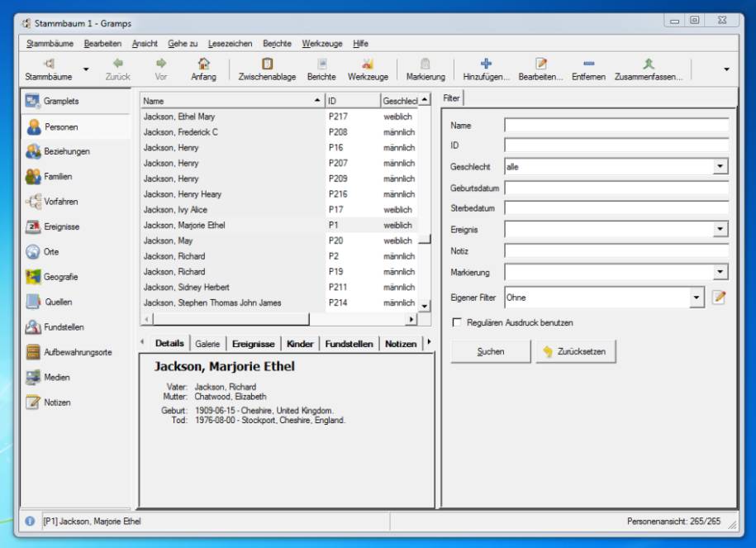
Task: Open the Beziehungen view in sidebar
Action: click(x=66, y=151)
